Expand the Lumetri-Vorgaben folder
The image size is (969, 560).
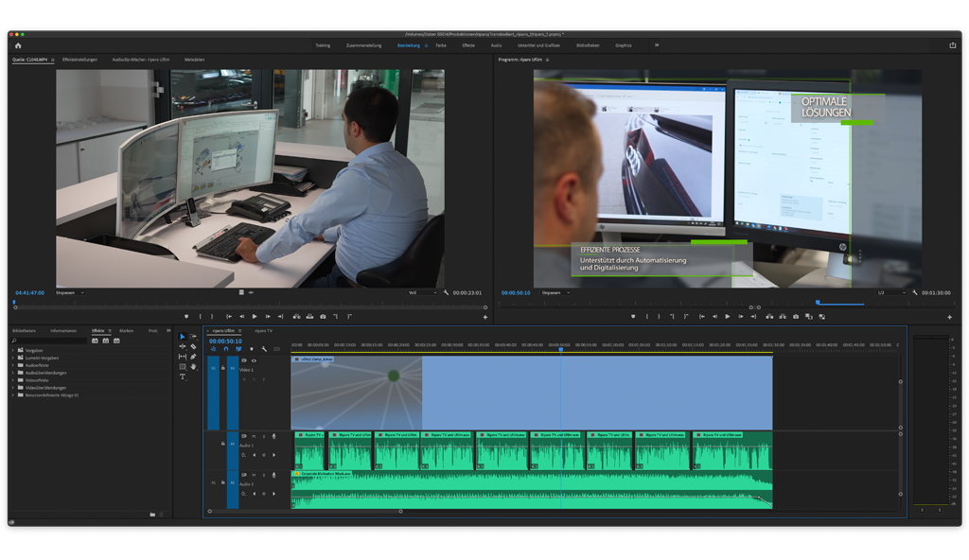(x=13, y=358)
